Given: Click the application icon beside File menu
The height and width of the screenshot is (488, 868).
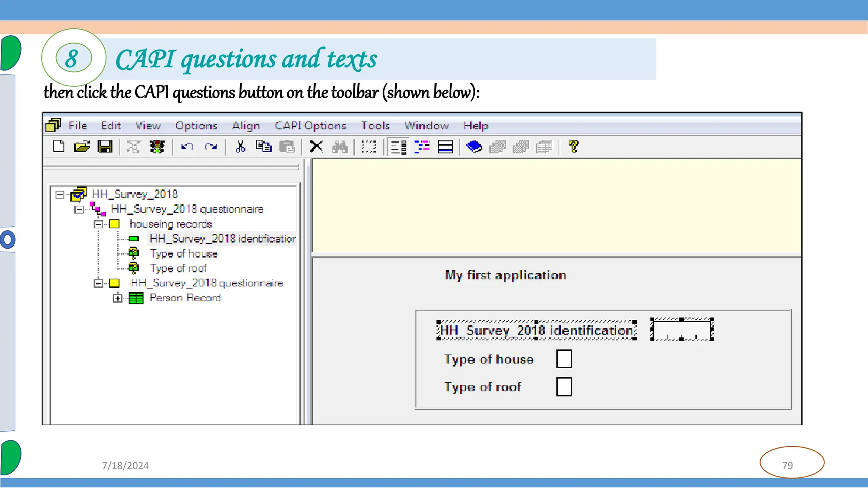Looking at the screenshot, I should (53, 125).
